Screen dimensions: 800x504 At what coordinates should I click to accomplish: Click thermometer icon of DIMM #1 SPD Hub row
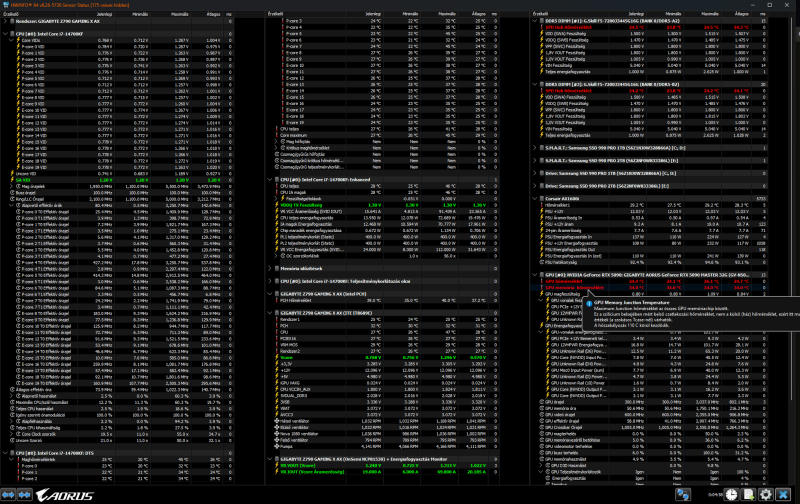(x=542, y=28)
